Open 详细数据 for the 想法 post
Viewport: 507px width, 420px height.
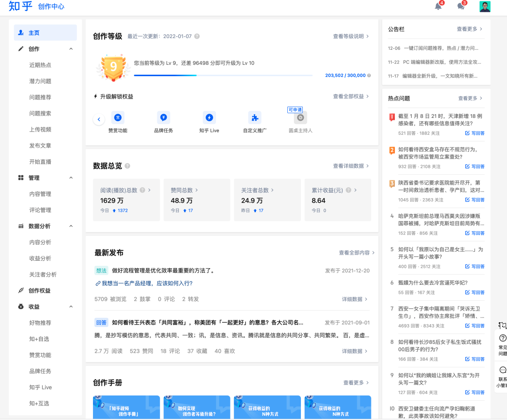[x=355, y=299]
